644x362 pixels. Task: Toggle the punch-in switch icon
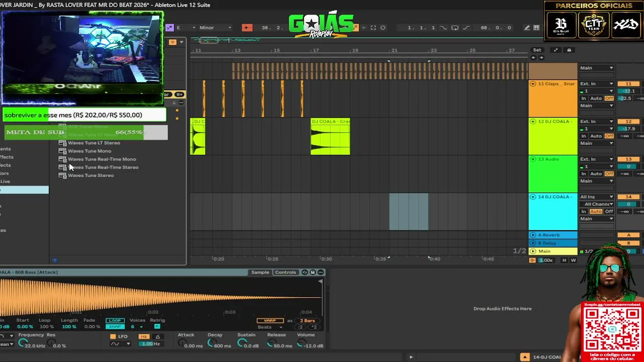click(x=443, y=28)
